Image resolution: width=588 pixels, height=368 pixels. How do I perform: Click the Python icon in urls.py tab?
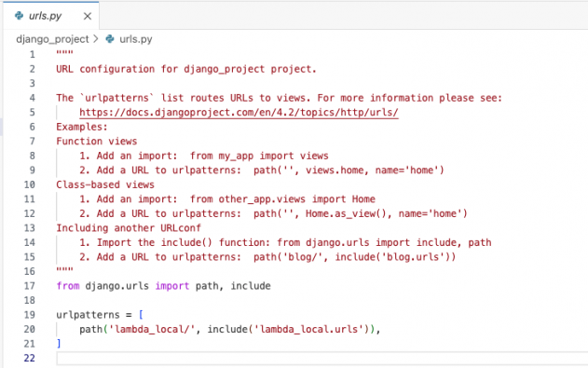[x=19, y=16]
